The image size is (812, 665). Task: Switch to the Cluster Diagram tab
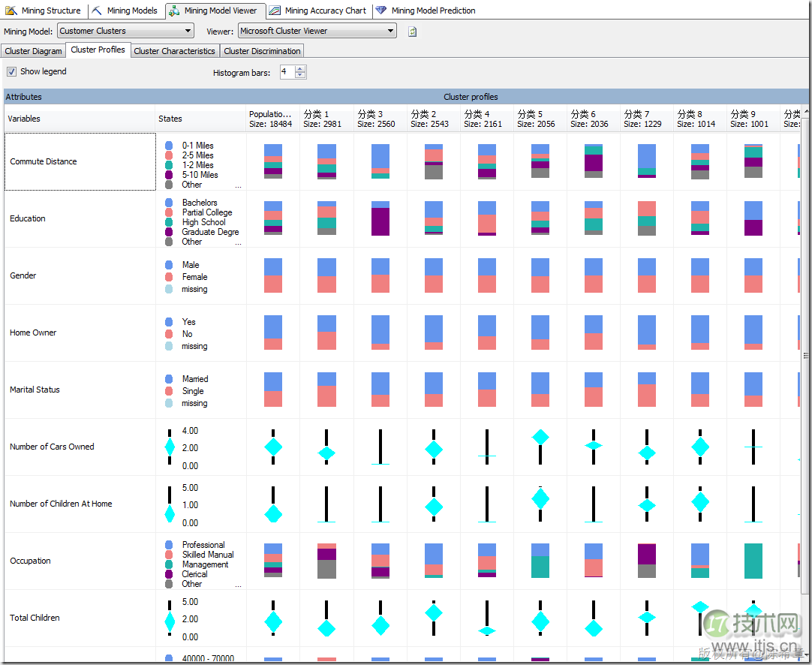tap(33, 51)
